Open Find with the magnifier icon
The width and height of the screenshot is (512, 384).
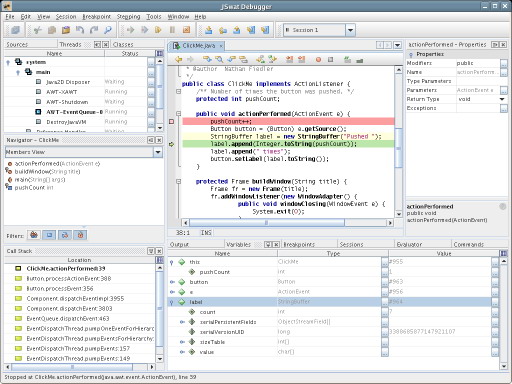point(108,30)
